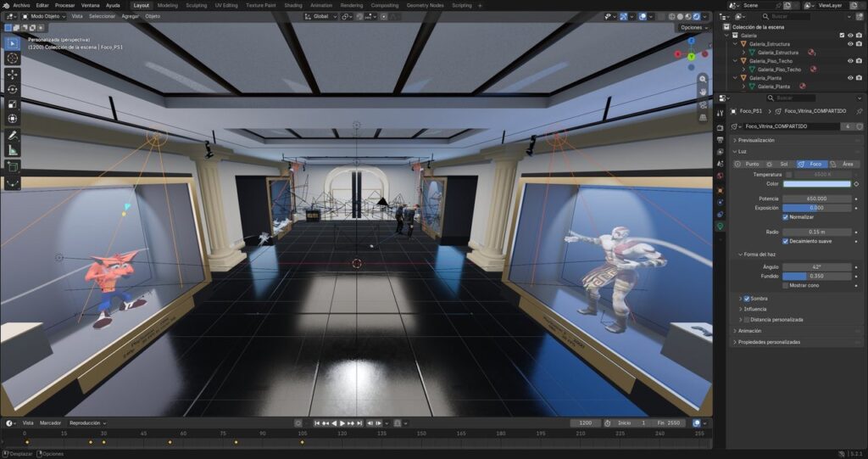
Task: Open the Archivo menu
Action: click(x=21, y=6)
